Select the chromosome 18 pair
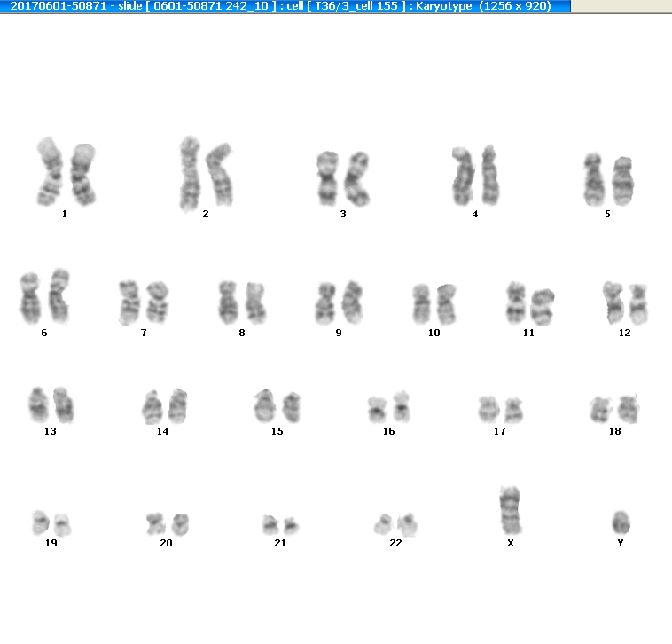The height and width of the screenshot is (644, 672). [x=614, y=409]
